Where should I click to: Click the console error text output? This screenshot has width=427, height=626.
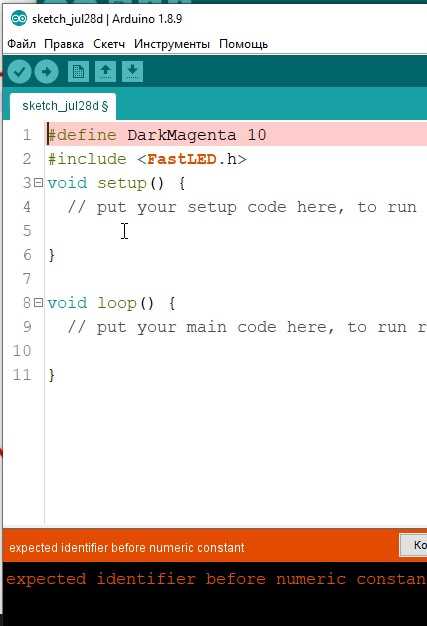216,579
